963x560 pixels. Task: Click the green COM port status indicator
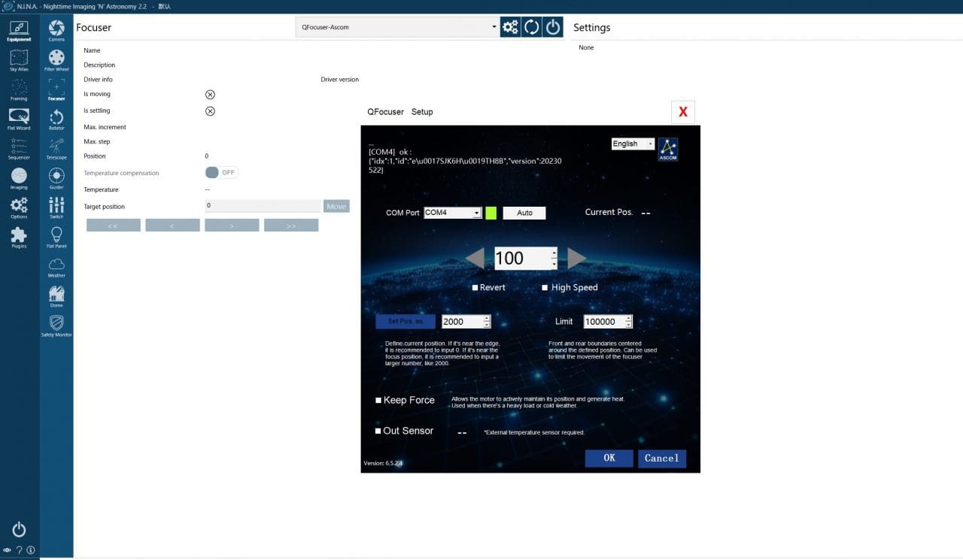[491, 213]
